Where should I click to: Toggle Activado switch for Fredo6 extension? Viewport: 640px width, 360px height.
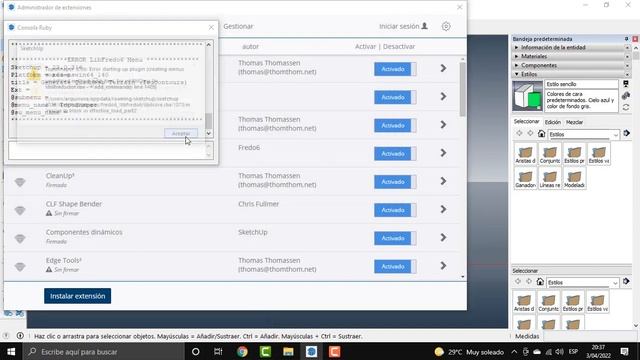point(395,153)
